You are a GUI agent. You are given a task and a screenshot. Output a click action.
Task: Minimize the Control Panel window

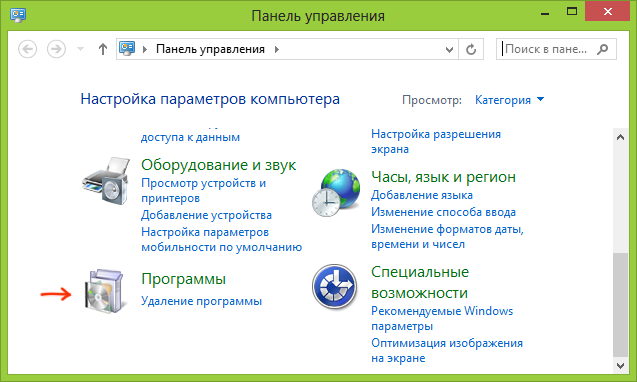click(x=545, y=14)
